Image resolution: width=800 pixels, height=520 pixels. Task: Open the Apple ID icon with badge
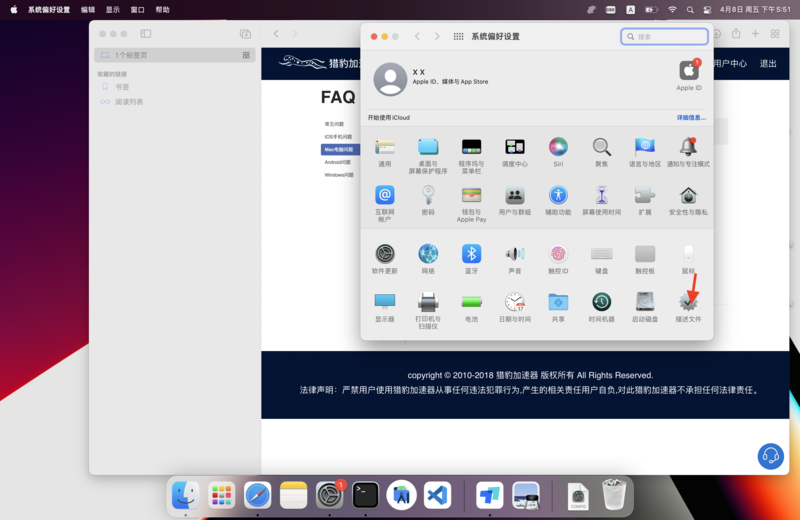[x=689, y=71]
